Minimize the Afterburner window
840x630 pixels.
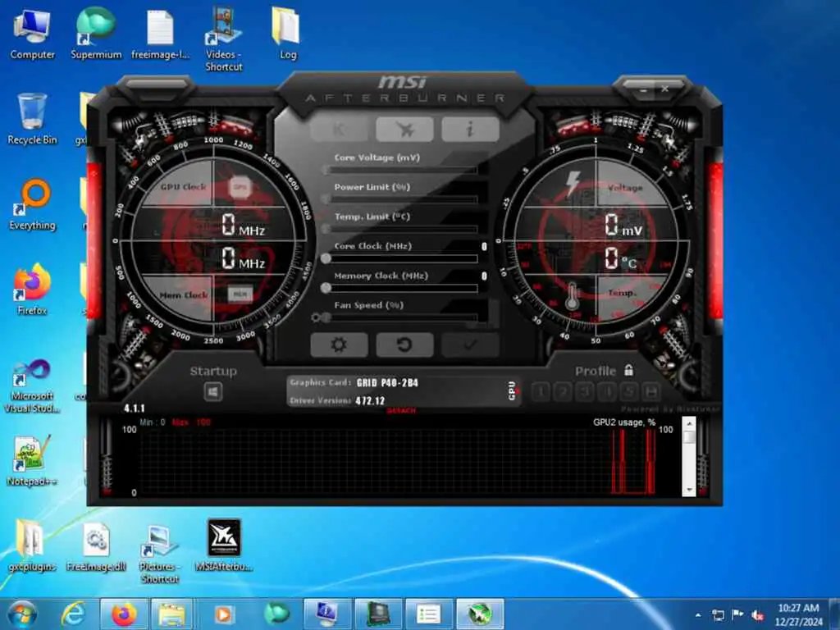pos(644,89)
